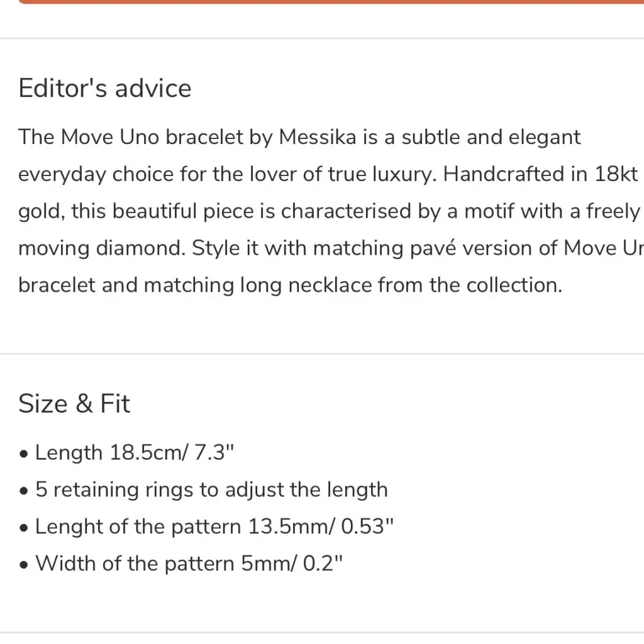Click the orange button at the top
Viewport: 644px width, 644px height.
pos(322,2)
